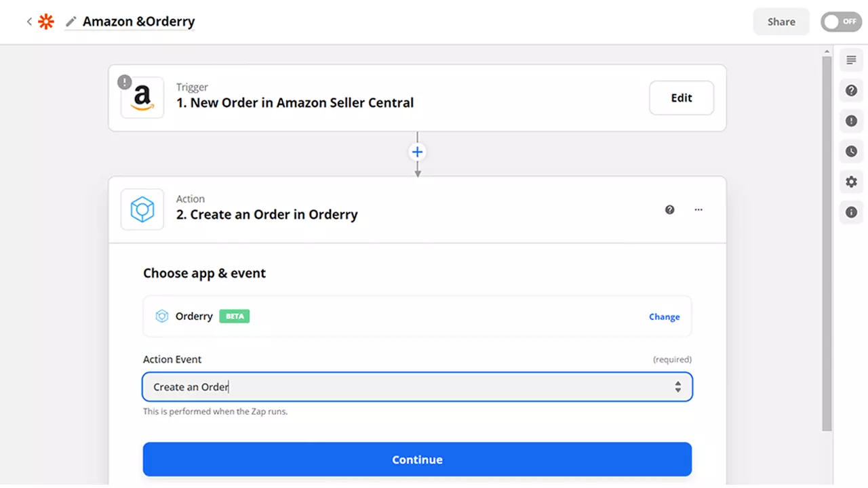The width and height of the screenshot is (868, 488).
Task: Click the Zapier asterisk logo
Action: (45, 22)
